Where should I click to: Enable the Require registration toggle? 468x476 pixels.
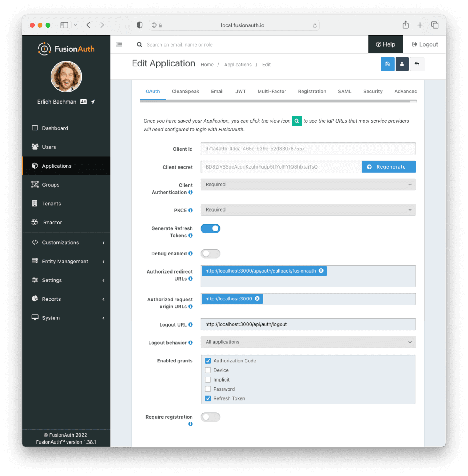coord(210,417)
